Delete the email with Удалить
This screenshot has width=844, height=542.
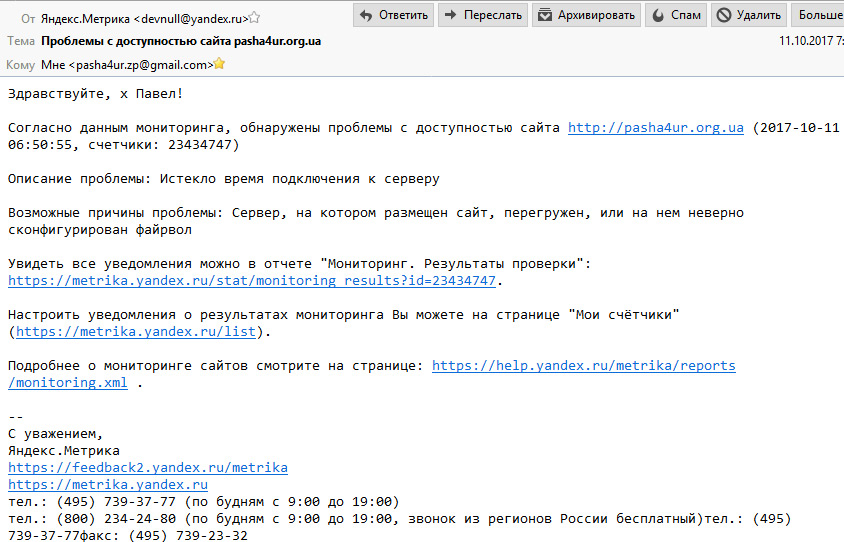(749, 15)
